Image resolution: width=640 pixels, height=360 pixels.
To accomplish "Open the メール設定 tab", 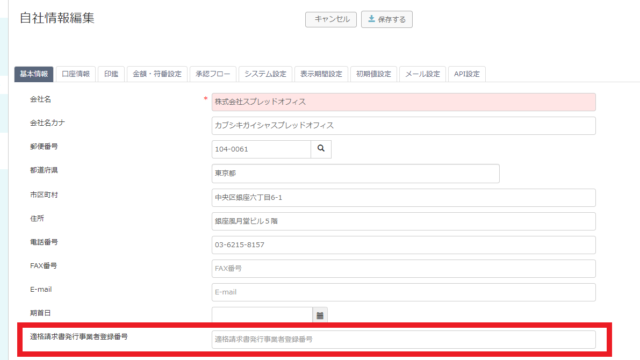I will click(x=422, y=74).
